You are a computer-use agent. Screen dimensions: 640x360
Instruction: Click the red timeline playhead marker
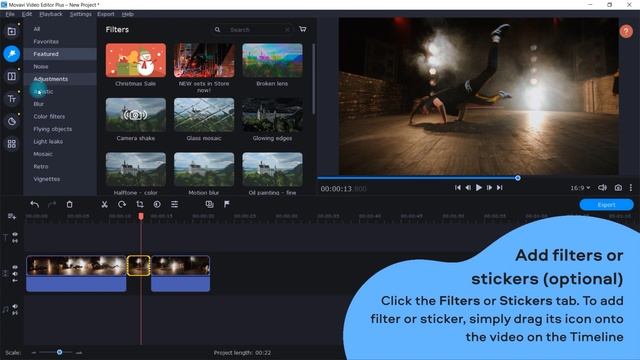click(x=141, y=216)
